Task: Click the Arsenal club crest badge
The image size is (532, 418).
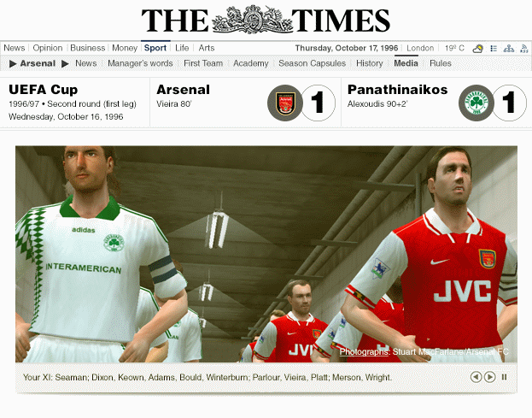Action: [x=285, y=103]
